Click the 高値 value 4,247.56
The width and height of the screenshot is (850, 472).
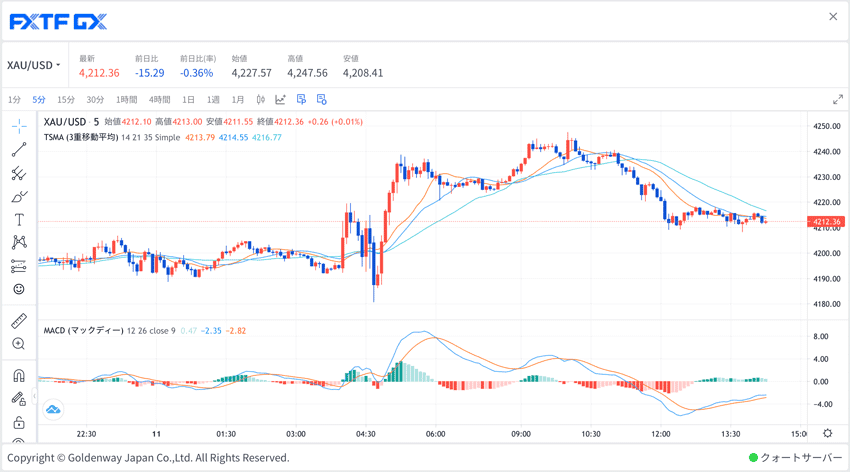coord(307,73)
